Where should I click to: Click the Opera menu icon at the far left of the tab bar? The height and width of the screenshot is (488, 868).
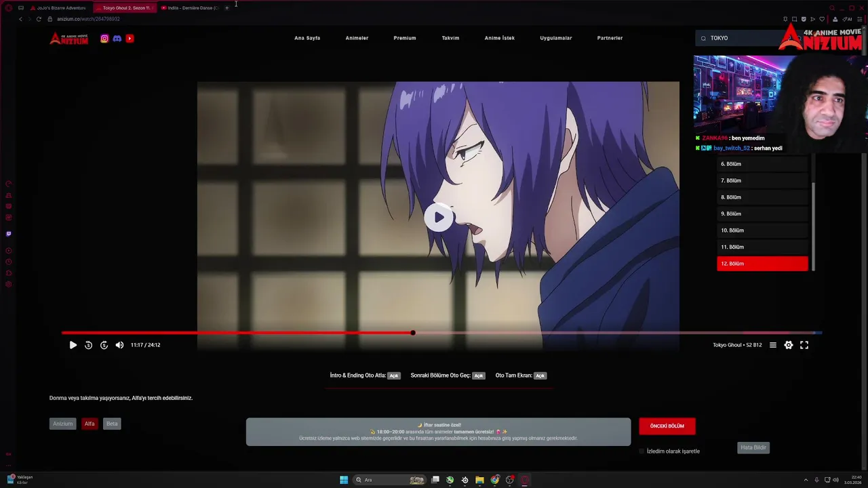9,7
